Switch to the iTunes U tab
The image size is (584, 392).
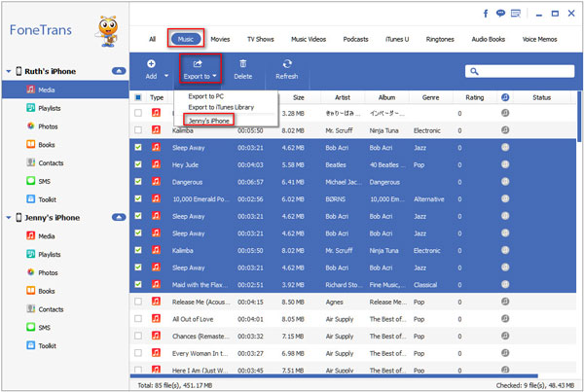pyautogui.click(x=397, y=39)
